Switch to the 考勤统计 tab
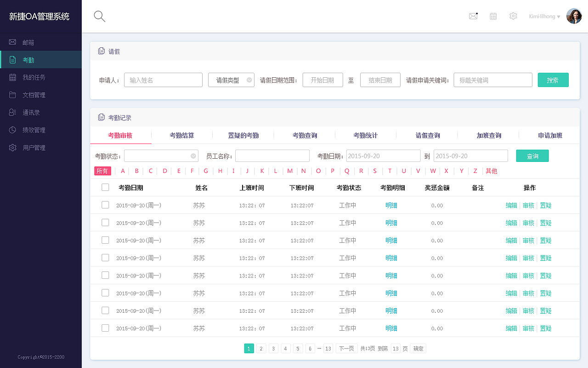Viewport: 588px width, 368px height. pyautogui.click(x=365, y=135)
